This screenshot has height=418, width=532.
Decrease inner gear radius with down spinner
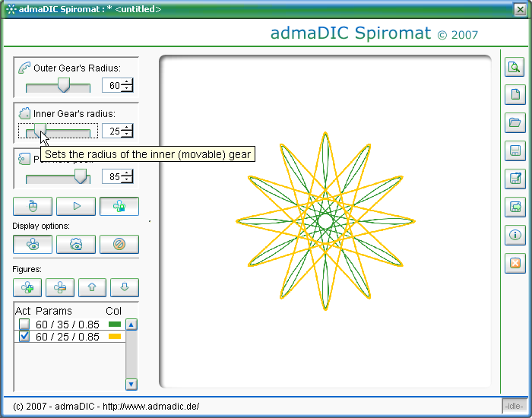pos(127,135)
